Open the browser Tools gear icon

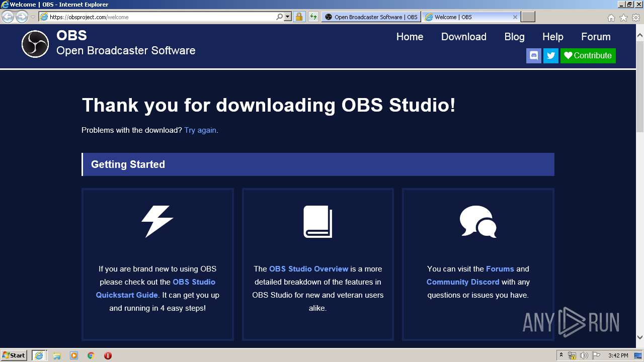click(x=636, y=18)
